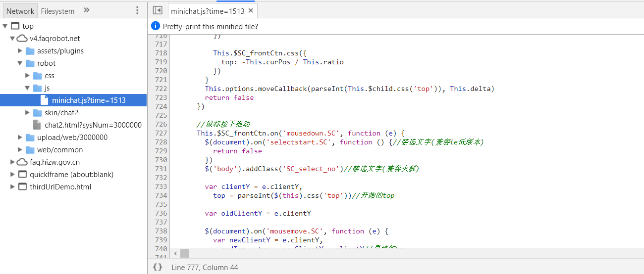644x274 pixels.
Task: Show more navigator tabs chevron
Action: (x=86, y=10)
